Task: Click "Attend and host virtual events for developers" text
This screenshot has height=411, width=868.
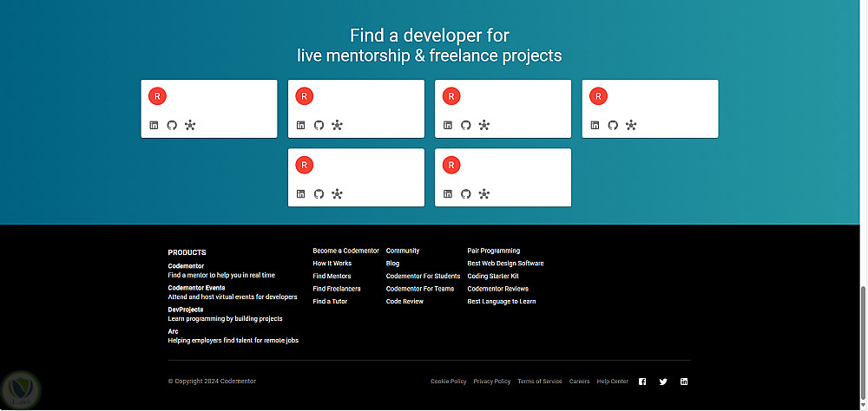Action: click(x=233, y=297)
